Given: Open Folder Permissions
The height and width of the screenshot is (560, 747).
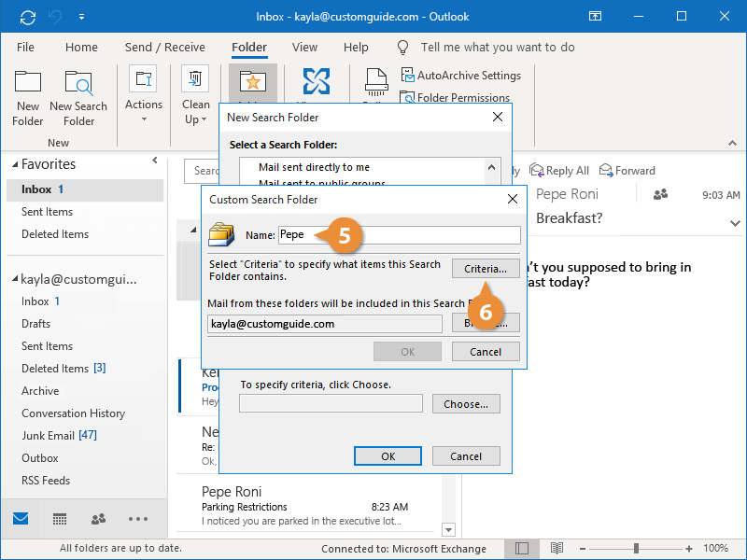Looking at the screenshot, I should click(x=455, y=97).
